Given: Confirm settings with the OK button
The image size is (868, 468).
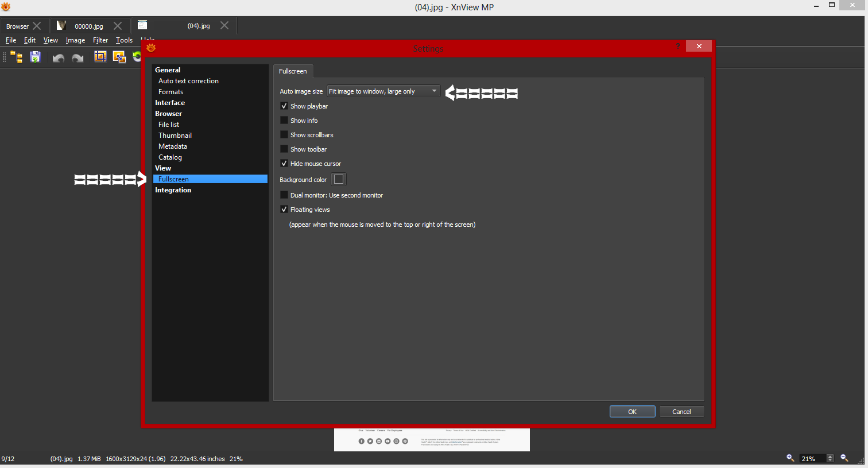Looking at the screenshot, I should tap(633, 412).
